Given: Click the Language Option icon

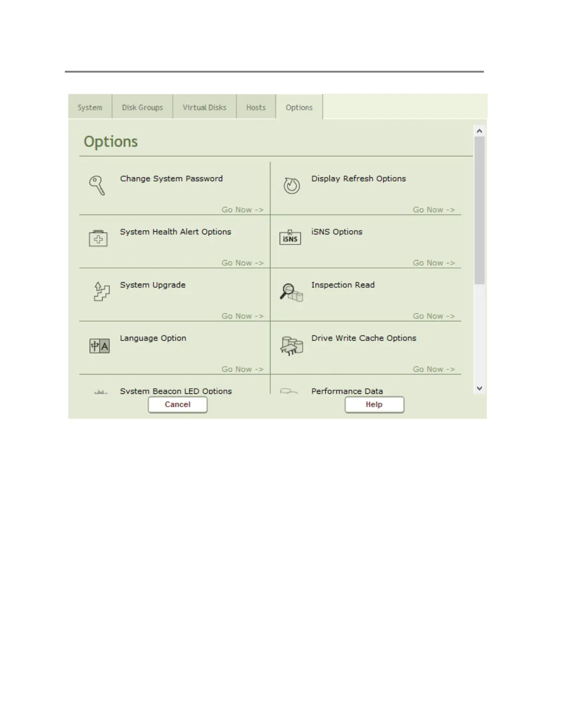Looking at the screenshot, I should tap(99, 346).
